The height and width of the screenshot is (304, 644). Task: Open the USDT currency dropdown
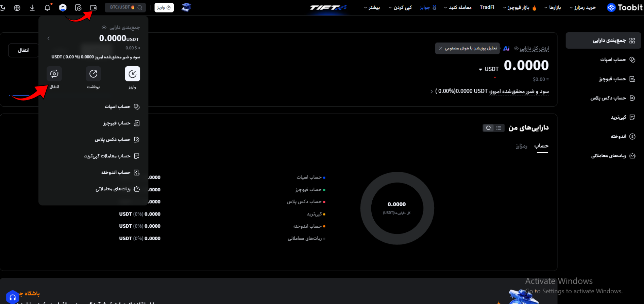pos(489,69)
